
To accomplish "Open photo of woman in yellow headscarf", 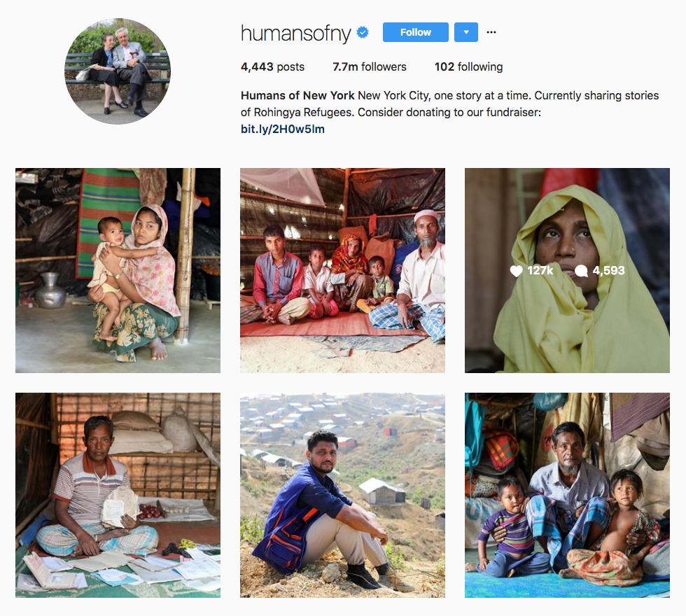I will pyautogui.click(x=567, y=270).
